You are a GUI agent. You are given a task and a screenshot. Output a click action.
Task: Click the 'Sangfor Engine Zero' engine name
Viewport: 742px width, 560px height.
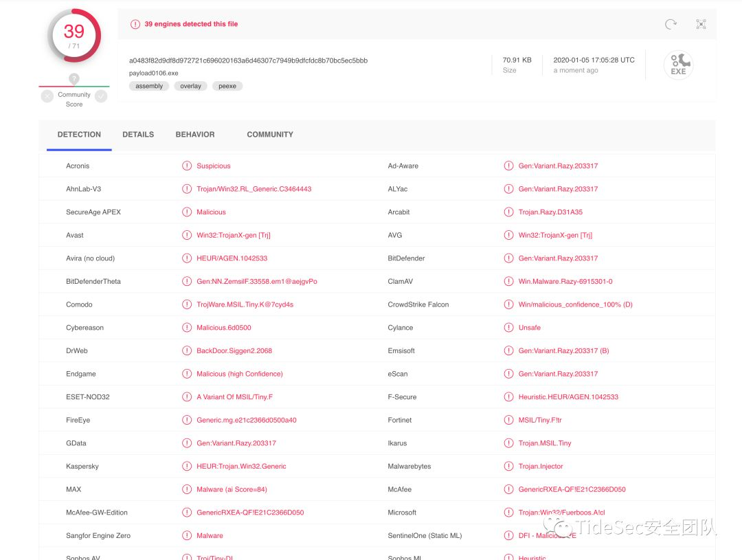coord(98,535)
